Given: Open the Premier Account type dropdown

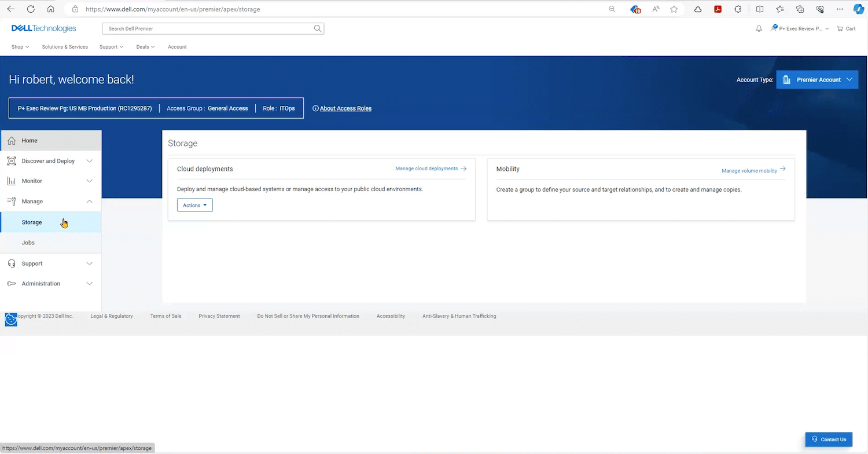Looking at the screenshot, I should pos(817,80).
